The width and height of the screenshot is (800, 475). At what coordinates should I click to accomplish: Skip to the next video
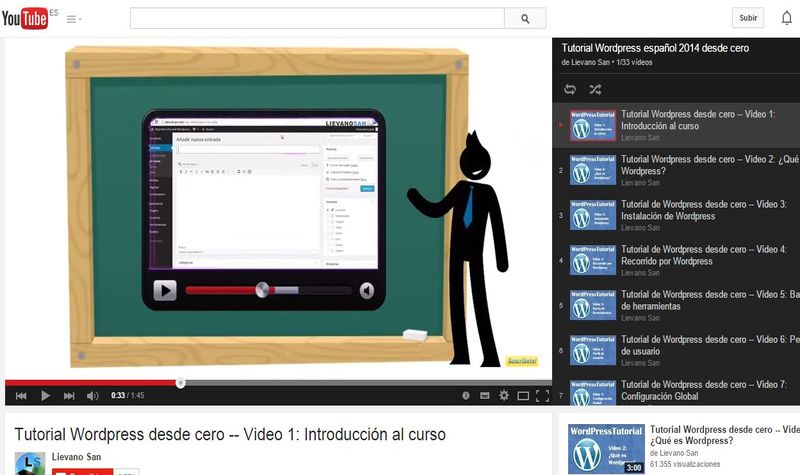69,396
